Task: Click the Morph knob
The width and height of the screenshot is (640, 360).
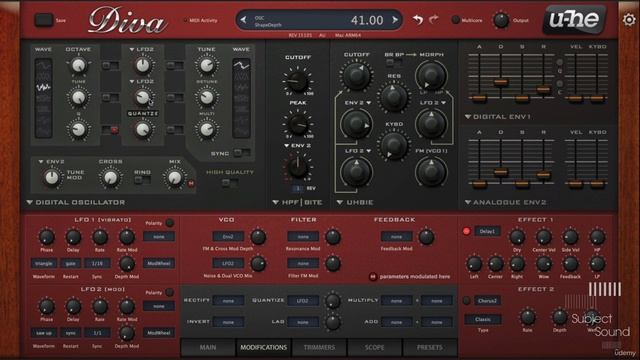Action: tap(431, 75)
